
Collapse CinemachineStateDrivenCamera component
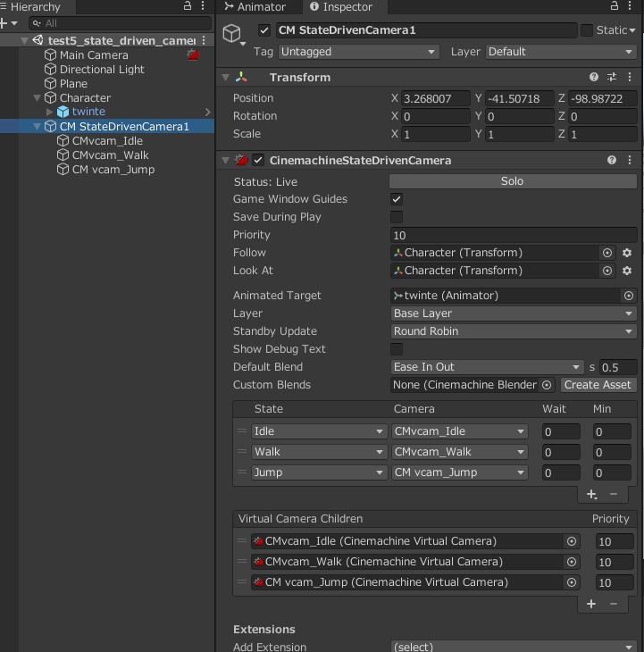225,161
